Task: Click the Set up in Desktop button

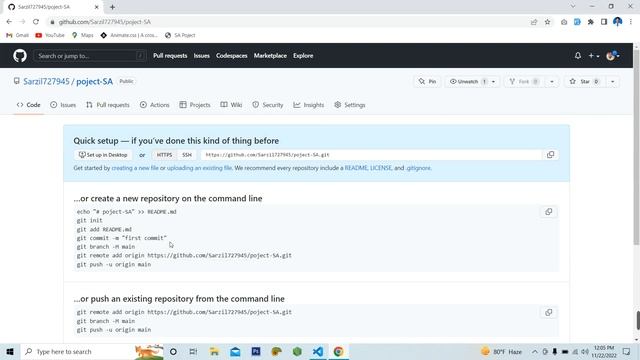Action: pos(103,155)
